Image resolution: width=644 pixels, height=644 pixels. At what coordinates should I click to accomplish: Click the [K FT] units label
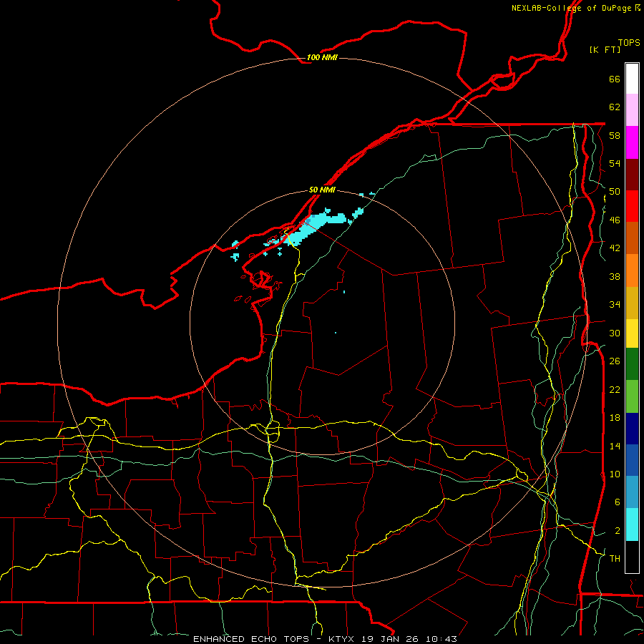pyautogui.click(x=605, y=49)
